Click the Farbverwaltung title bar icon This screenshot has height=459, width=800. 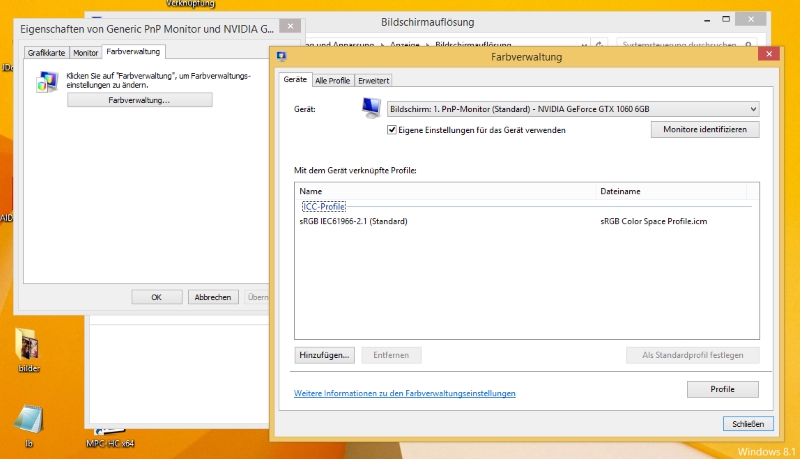coord(282,56)
